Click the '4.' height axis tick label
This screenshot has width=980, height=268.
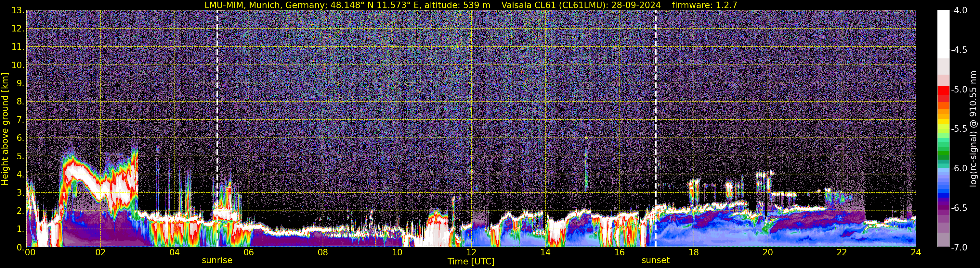[x=20, y=174]
